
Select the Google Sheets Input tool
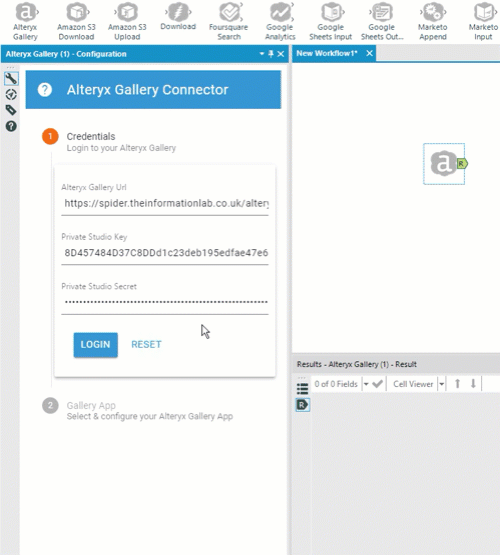[331, 21]
